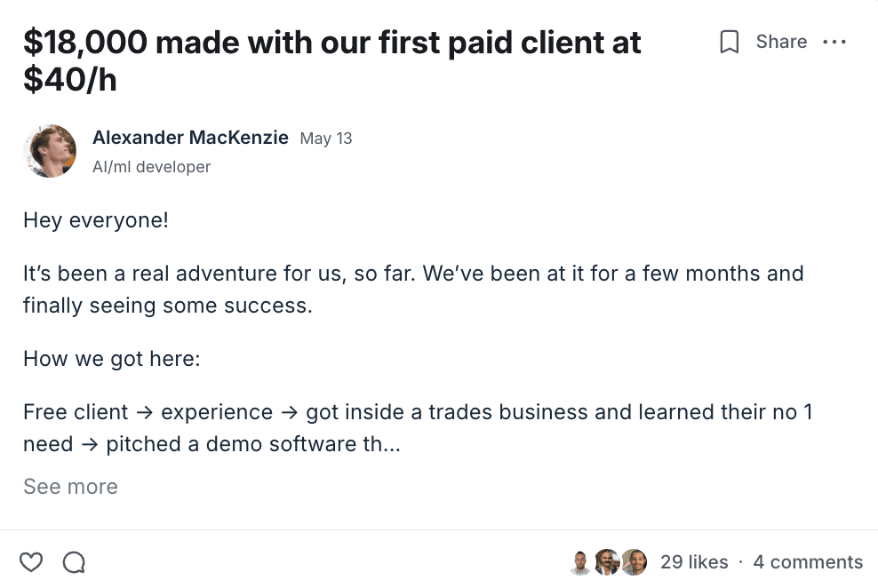View the 29 likes list
This screenshot has height=588, width=878.
point(694,562)
